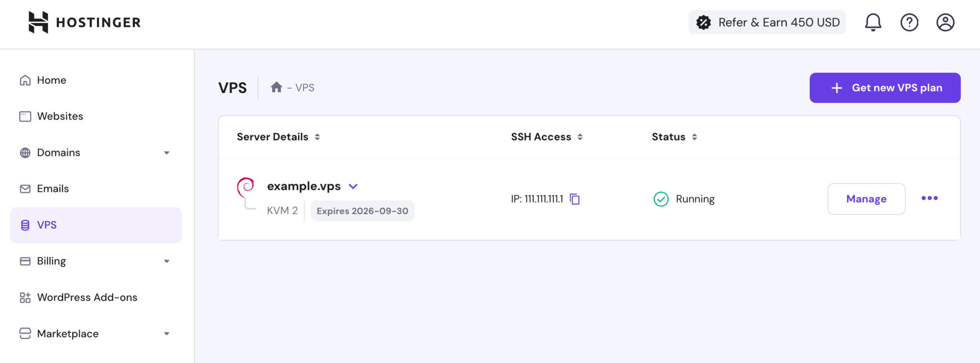
Task: Click the Get new VPS plan button
Action: 884,88
